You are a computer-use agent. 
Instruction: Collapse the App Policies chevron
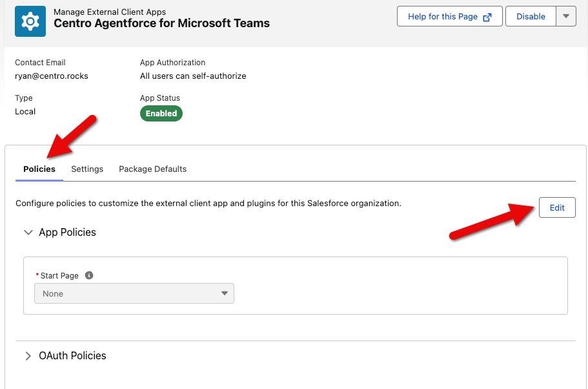(x=28, y=233)
